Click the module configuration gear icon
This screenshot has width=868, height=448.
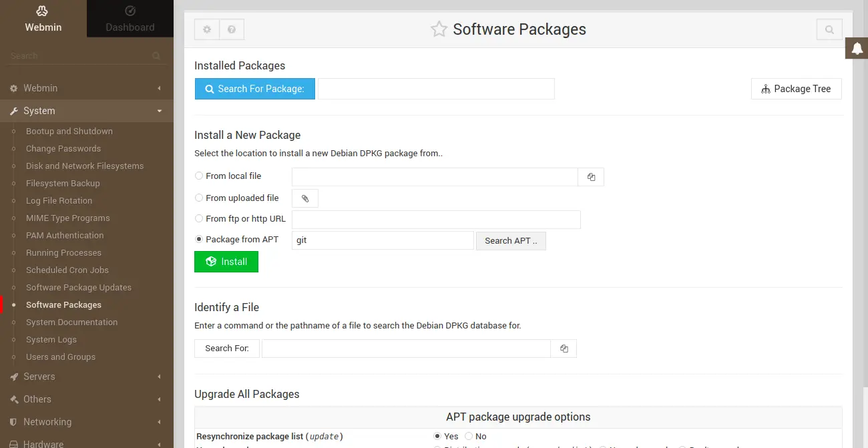tap(207, 29)
